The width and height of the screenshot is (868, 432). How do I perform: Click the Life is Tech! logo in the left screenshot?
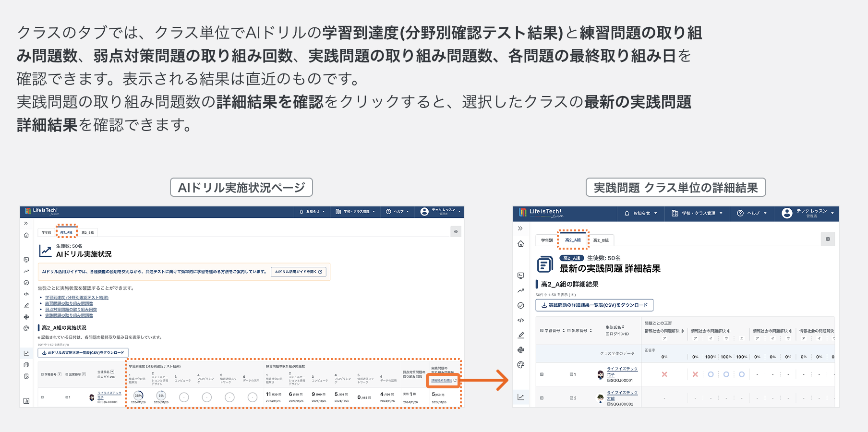click(42, 211)
